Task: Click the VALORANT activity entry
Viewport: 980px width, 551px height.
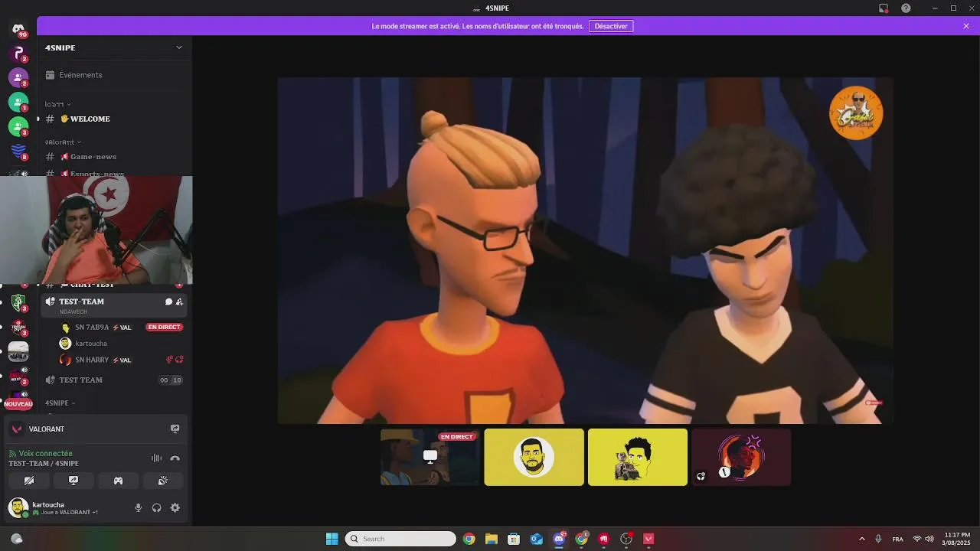Action: (x=46, y=429)
